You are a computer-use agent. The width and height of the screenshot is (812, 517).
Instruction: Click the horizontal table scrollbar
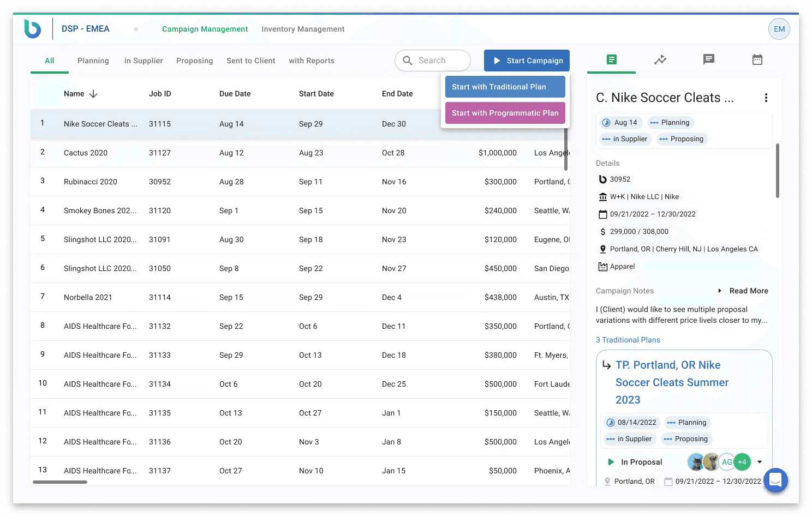pos(60,482)
